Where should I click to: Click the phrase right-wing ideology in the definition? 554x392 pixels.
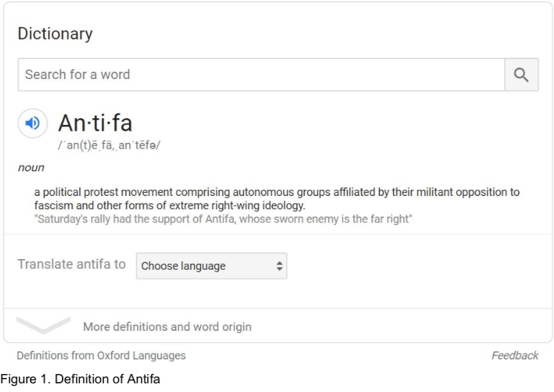[263, 205]
